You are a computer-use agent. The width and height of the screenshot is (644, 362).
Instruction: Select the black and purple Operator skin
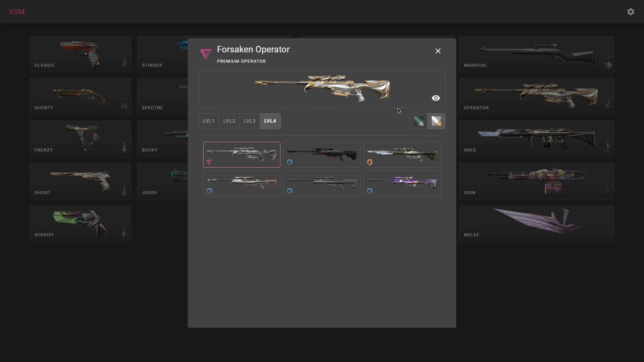(x=322, y=154)
